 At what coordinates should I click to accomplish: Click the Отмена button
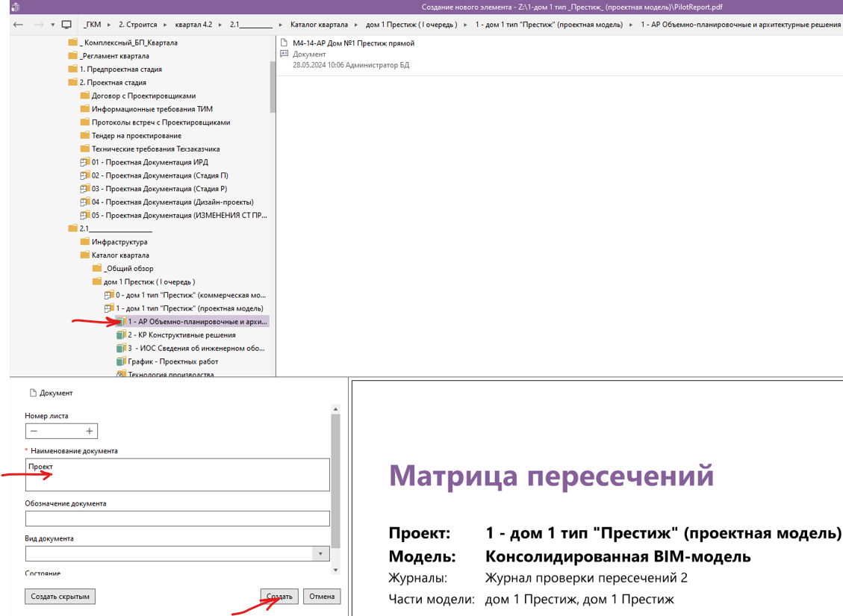click(322, 597)
